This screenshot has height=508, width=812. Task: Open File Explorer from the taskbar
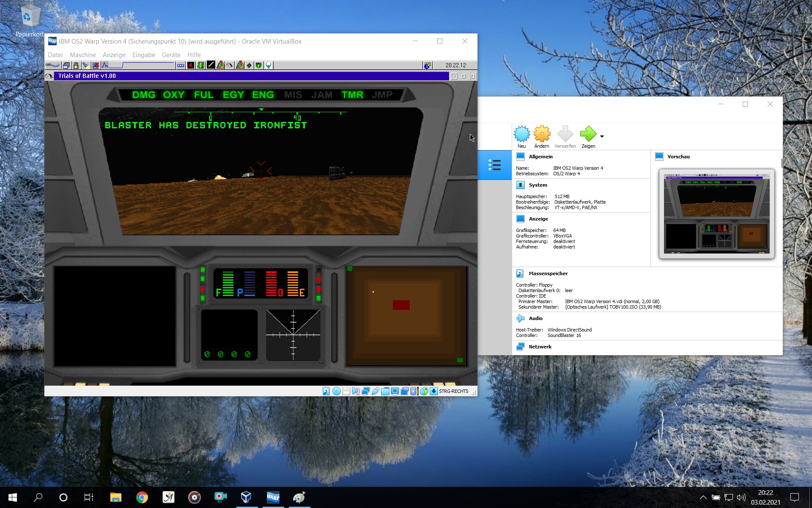point(115,497)
